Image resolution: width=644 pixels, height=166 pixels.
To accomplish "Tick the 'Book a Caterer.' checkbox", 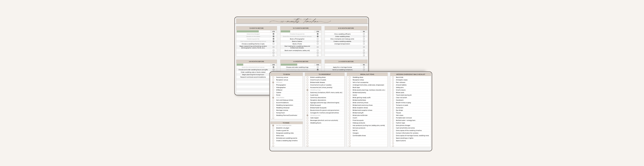I will pyautogui.click(x=318, y=41).
